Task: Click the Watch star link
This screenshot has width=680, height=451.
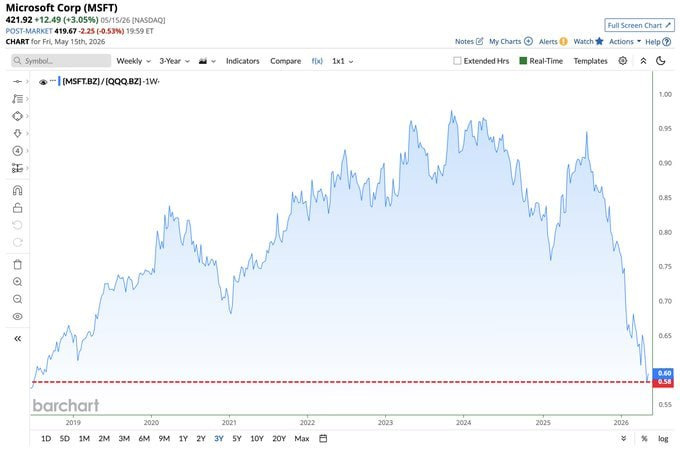Action: tap(588, 42)
